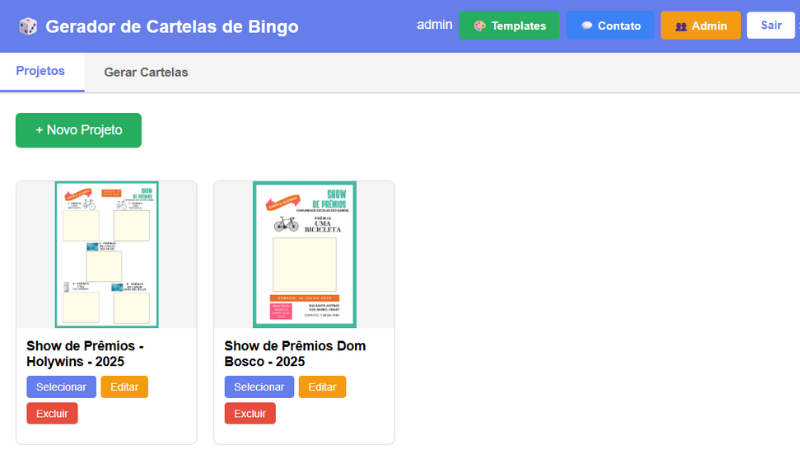Select the Dom Bosco 2025 project
800x450 pixels.
259,387
